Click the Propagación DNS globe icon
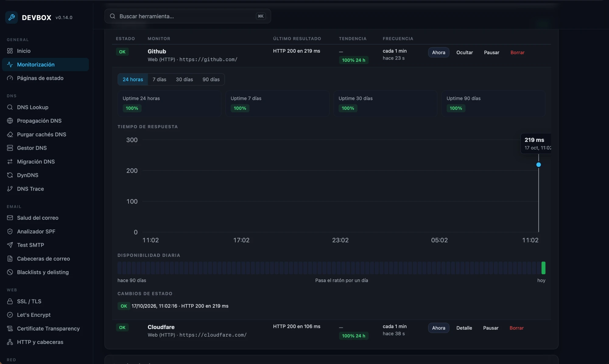Screen dimensions: 609x364 [10, 121]
